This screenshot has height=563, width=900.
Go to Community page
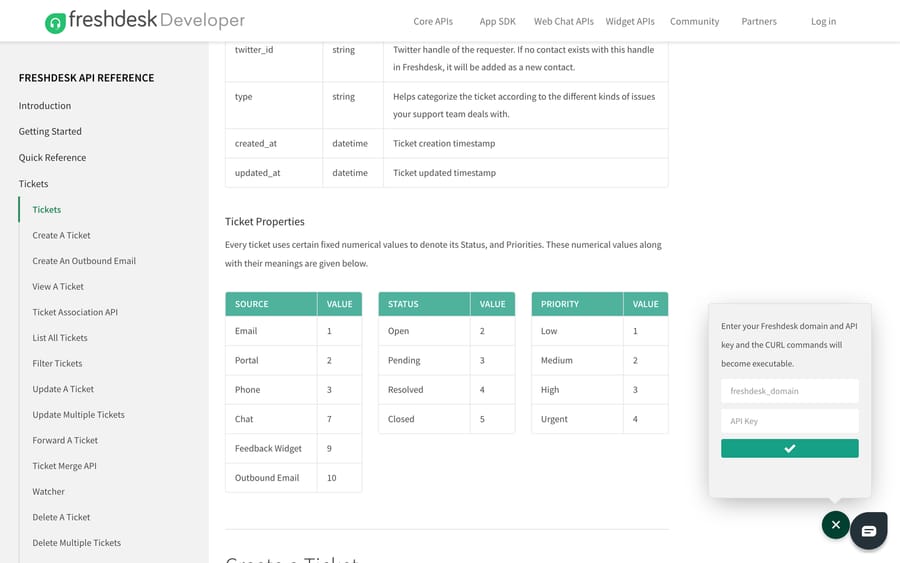[694, 21]
